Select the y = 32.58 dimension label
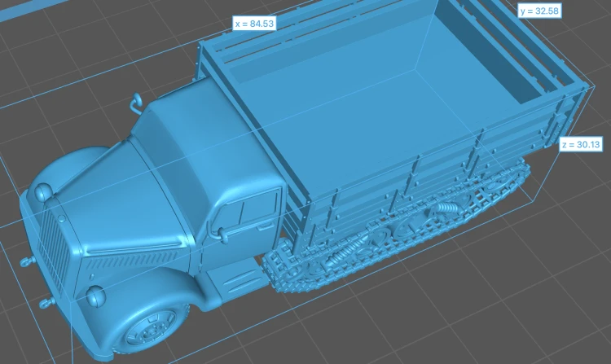 pos(539,11)
